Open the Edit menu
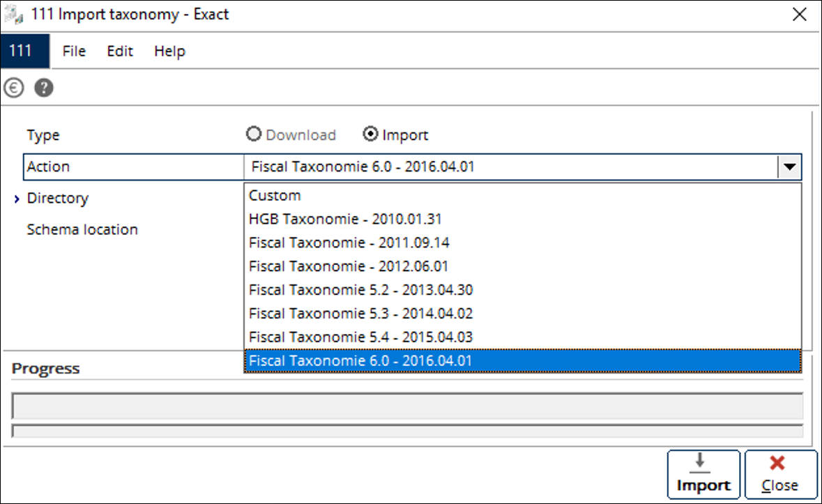 point(120,51)
